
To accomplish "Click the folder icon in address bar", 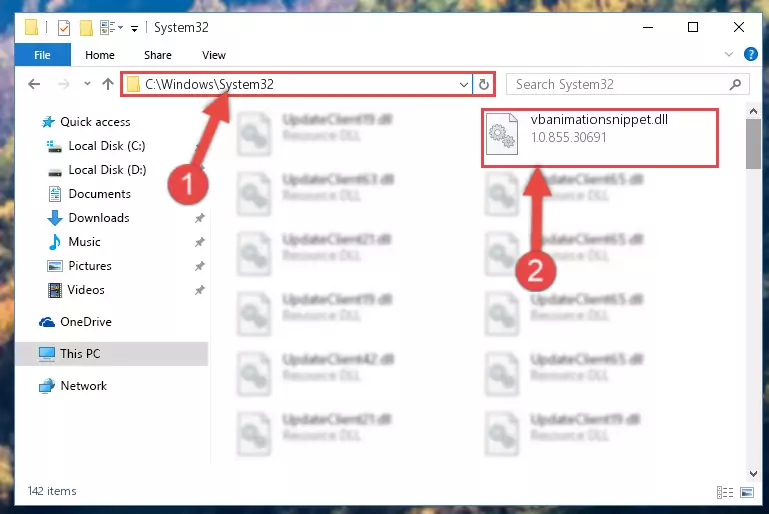I will [x=133, y=84].
